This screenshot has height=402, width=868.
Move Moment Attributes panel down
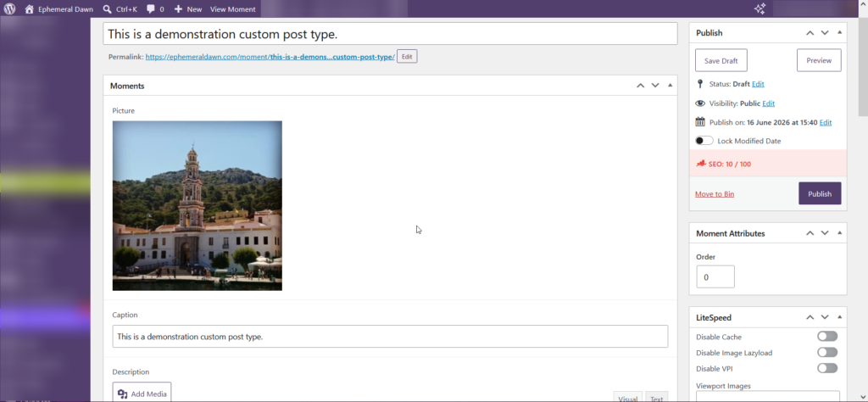tap(825, 233)
